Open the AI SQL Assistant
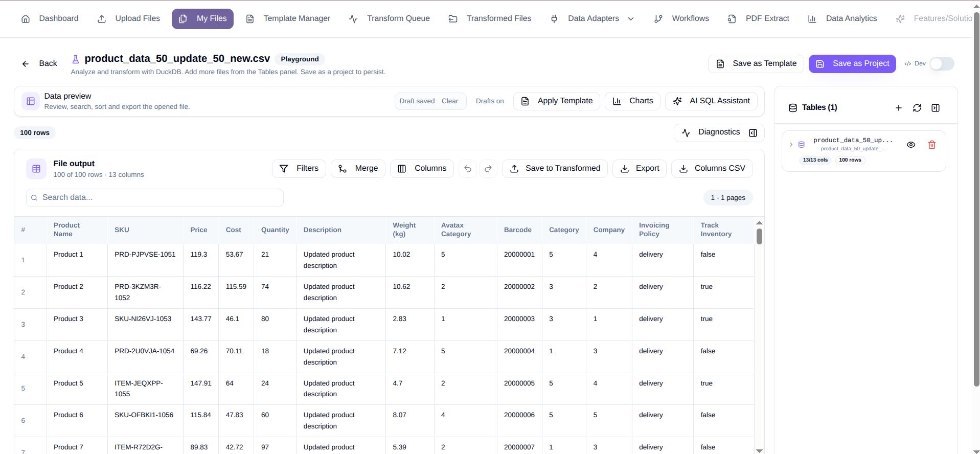This screenshot has width=980, height=454. 711,101
